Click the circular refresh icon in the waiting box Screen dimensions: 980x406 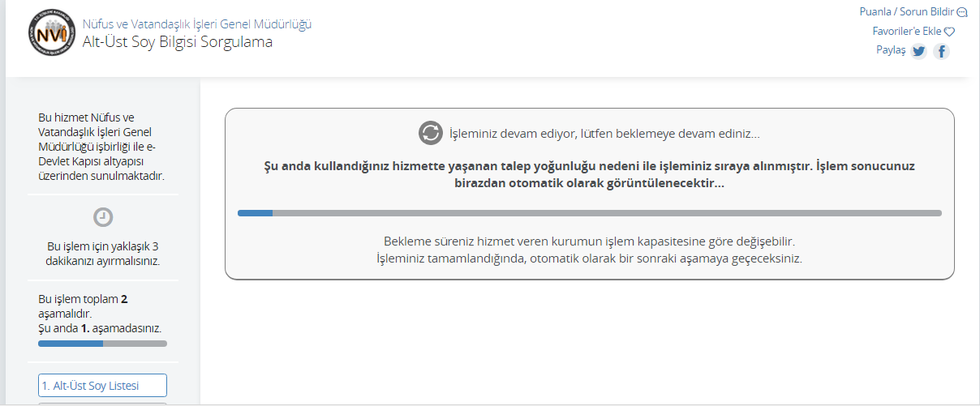pyautogui.click(x=431, y=133)
